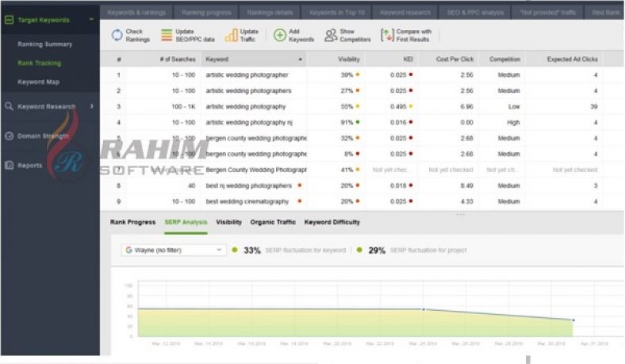
Task: Switch to the Keyword Difficulty tab
Action: (x=332, y=222)
